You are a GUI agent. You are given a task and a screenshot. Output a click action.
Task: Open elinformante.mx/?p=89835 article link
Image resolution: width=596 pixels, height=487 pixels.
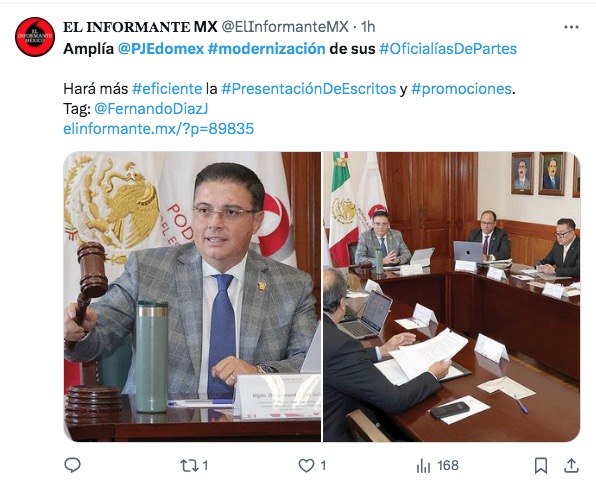point(159,129)
